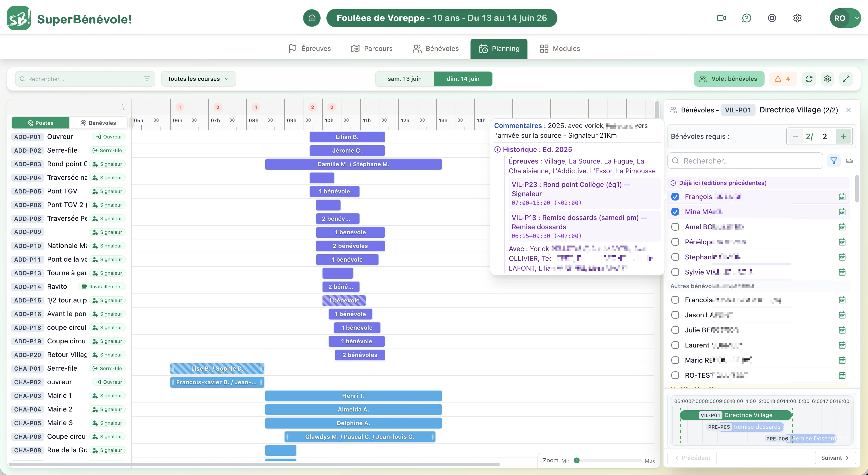Check Sylvie volunteer checkbox

point(675,272)
